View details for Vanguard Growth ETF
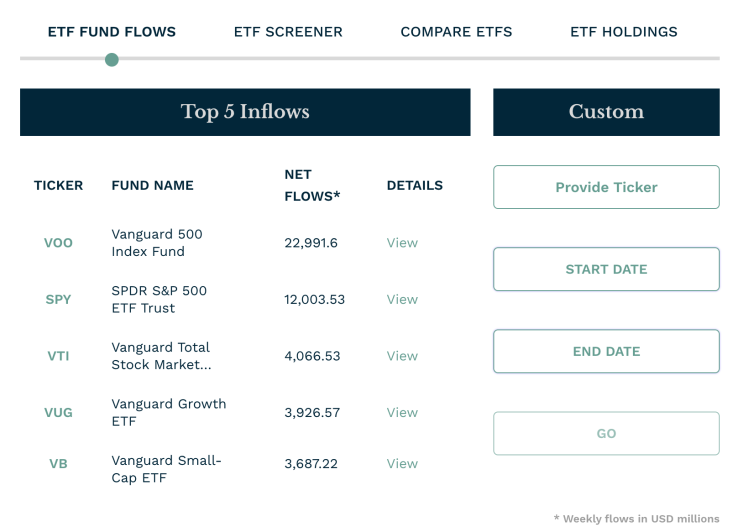Viewport: 743px width, 532px height. [x=402, y=412]
